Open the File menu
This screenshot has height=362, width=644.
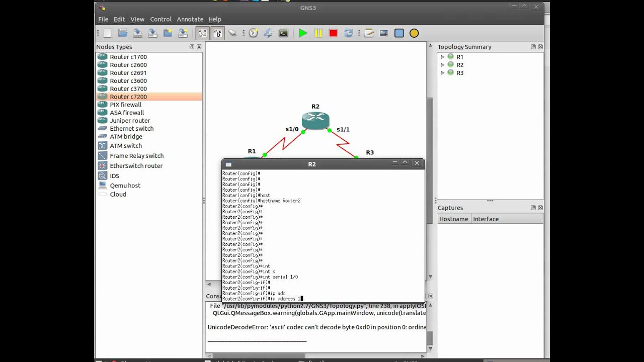tap(103, 19)
